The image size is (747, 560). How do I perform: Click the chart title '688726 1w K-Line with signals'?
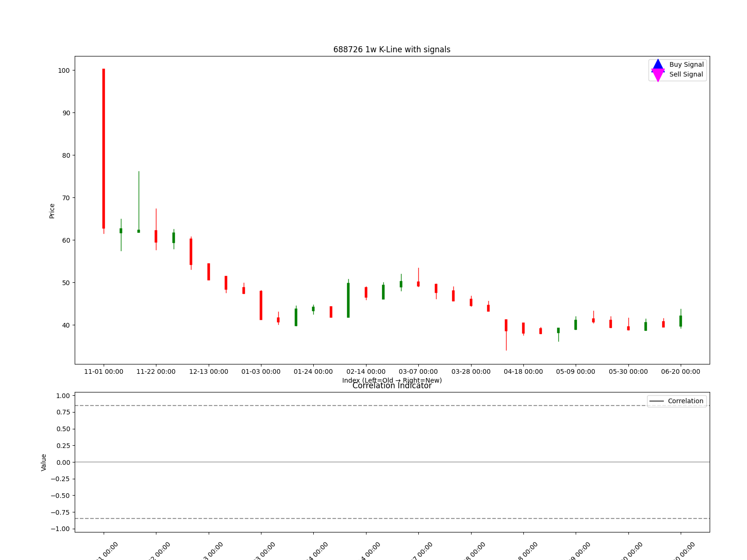click(392, 49)
